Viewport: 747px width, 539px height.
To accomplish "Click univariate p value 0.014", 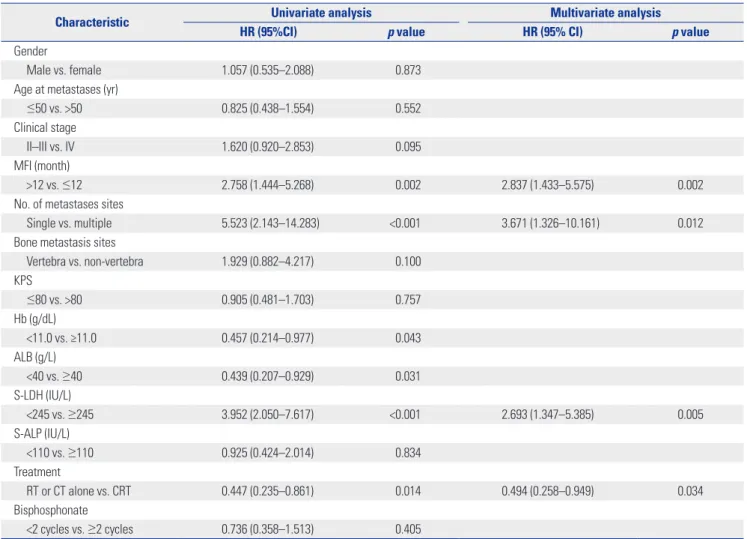I will (x=408, y=491).
